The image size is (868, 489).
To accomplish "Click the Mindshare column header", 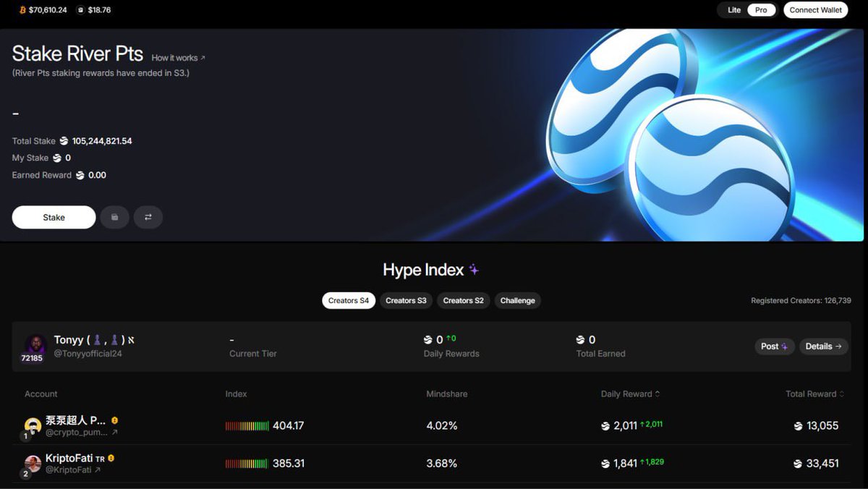I will tap(447, 394).
